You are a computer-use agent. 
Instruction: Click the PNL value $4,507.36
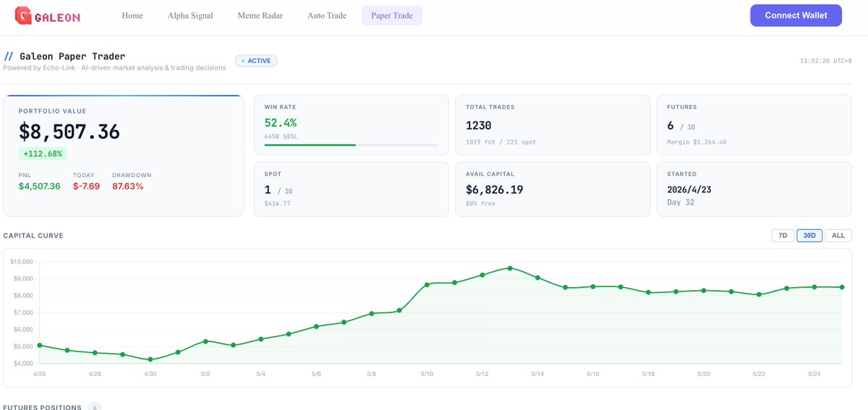click(x=40, y=186)
